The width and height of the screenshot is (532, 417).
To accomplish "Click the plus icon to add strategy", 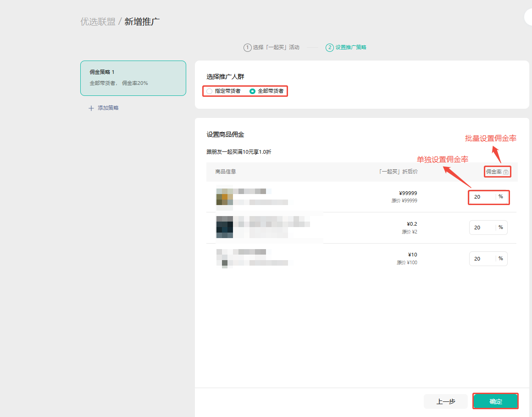I will (x=91, y=108).
